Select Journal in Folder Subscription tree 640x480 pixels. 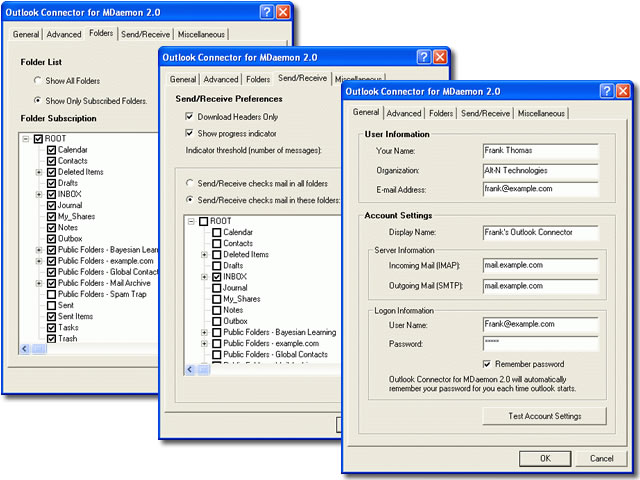[x=70, y=205]
